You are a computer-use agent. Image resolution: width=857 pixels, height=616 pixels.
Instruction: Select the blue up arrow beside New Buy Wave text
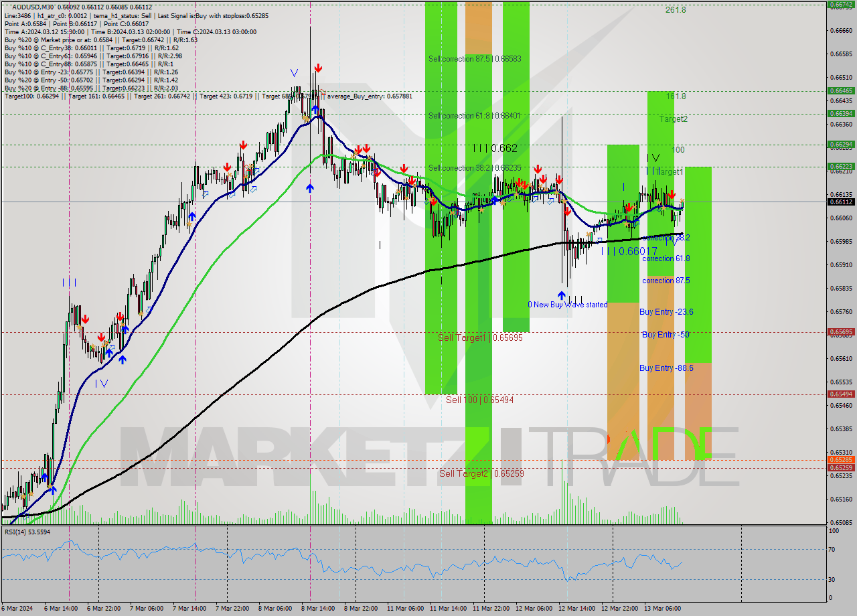click(x=561, y=295)
